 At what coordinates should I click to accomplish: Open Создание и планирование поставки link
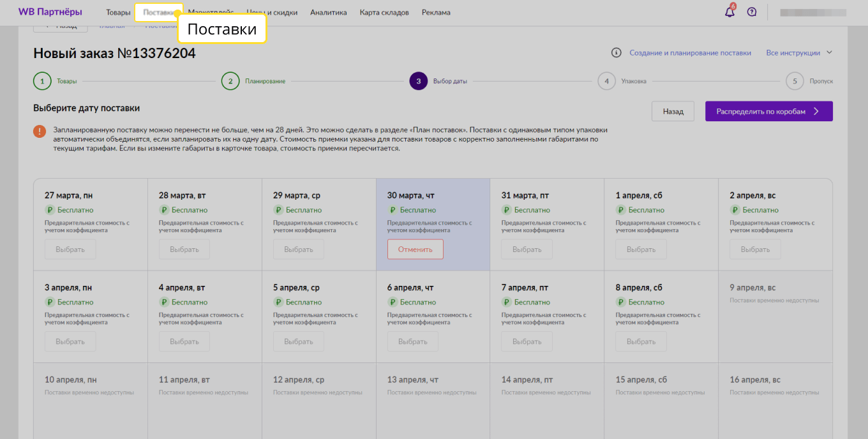(x=690, y=53)
